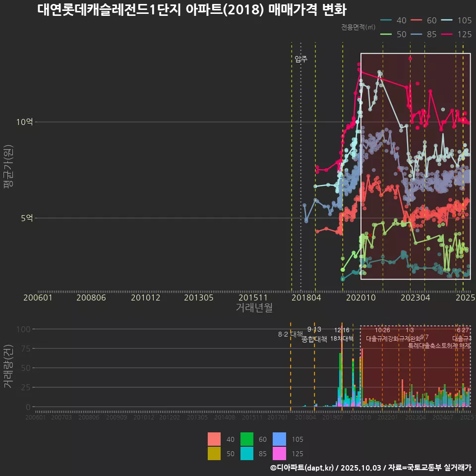Click the olive 50 swatch in bar legend
Viewport: 476px width, 476px height.
pyautogui.click(x=214, y=453)
